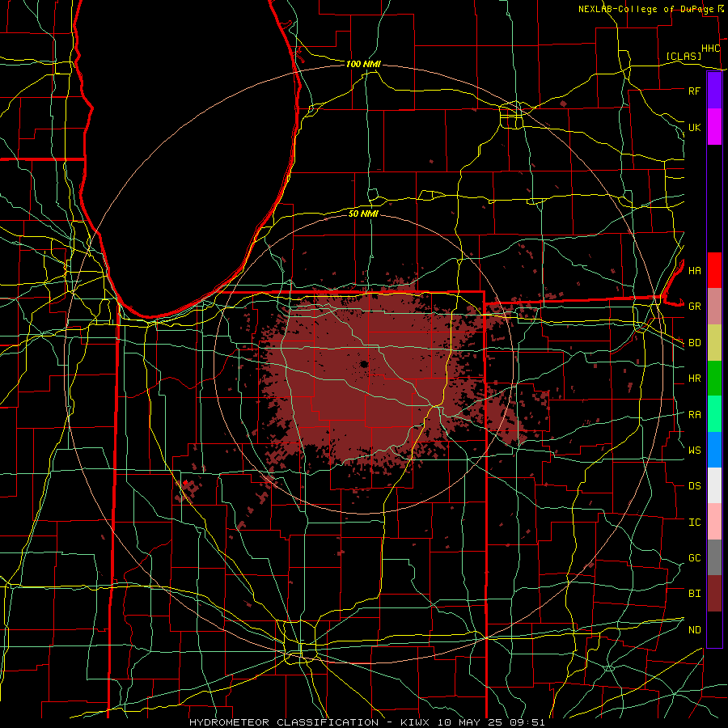Click the 'DS' legend label

(695, 486)
